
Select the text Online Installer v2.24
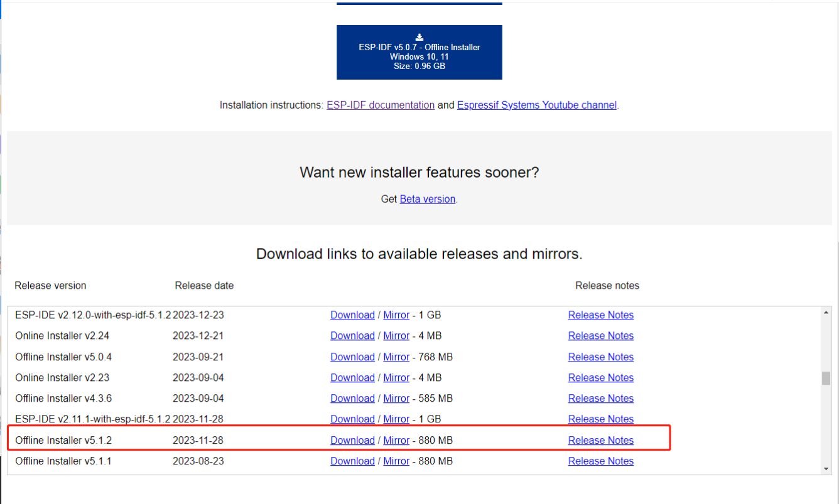(x=61, y=336)
